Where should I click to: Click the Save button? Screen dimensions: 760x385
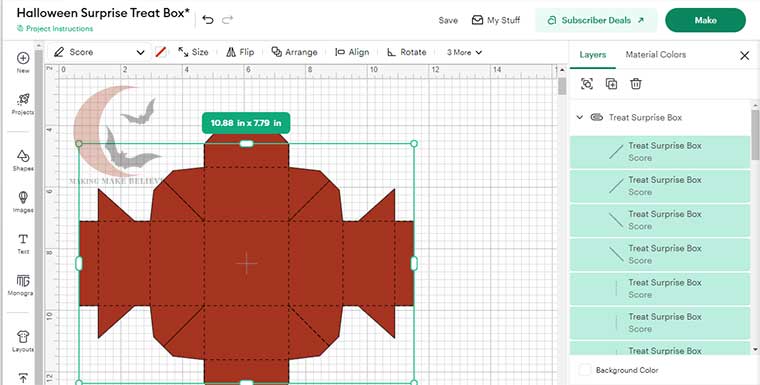point(448,20)
